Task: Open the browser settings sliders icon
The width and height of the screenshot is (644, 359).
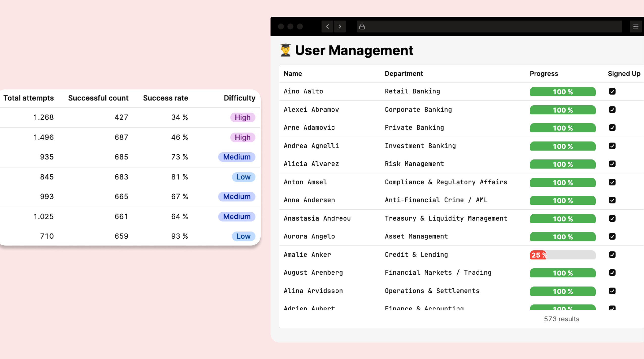Action: pyautogui.click(x=636, y=26)
